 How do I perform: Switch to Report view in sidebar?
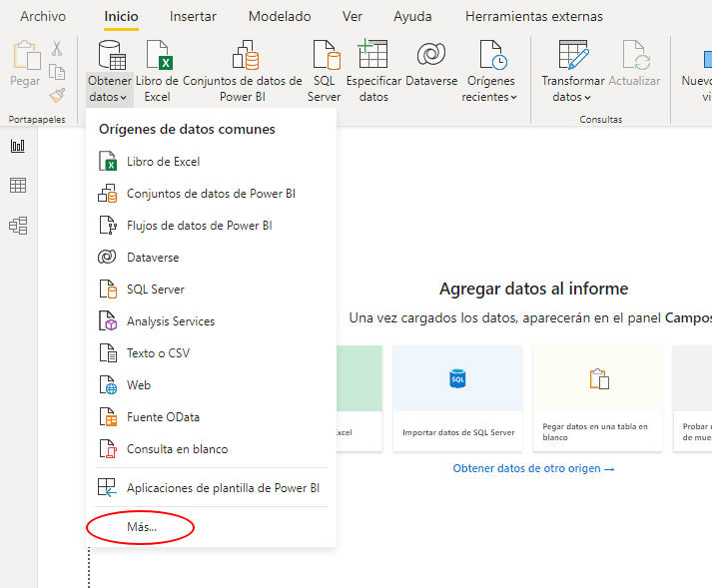click(18, 146)
